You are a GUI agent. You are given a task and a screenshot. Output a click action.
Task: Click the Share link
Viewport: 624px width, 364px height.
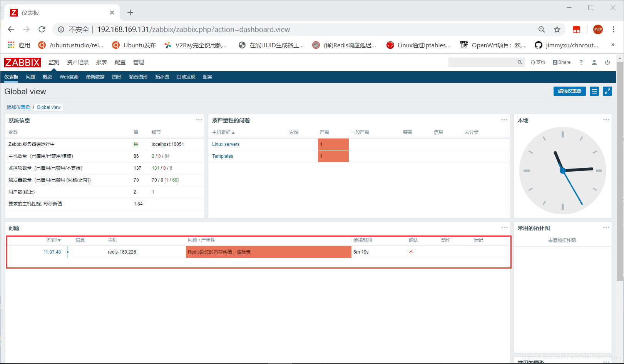[562, 62]
